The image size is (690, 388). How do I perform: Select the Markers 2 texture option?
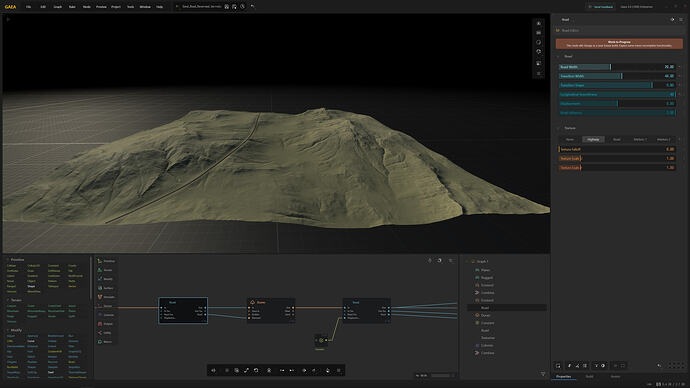664,139
